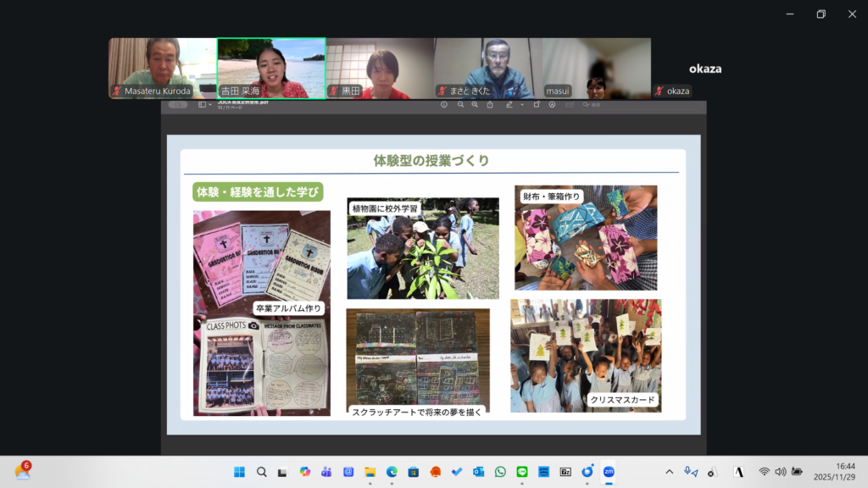Open the Zoom app from the taskbar
Screen dimensions: 868x488
[x=609, y=472]
